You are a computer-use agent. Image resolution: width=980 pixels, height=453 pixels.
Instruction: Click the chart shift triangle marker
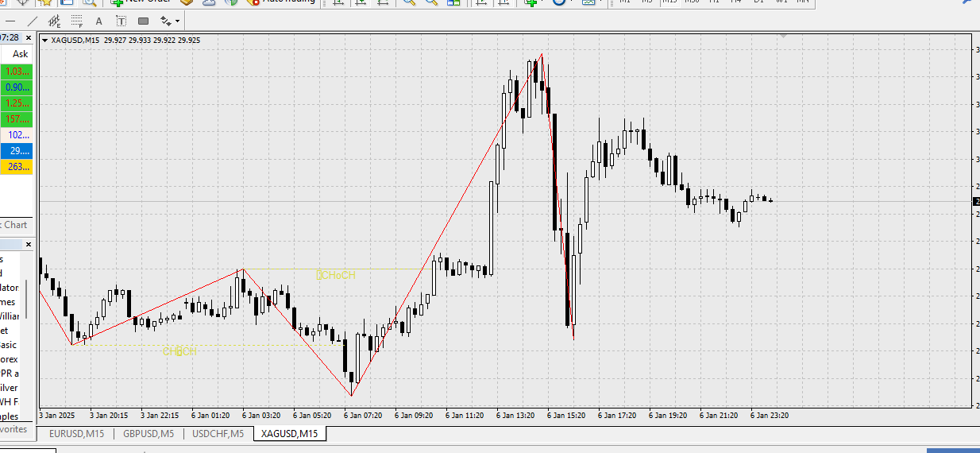pos(784,37)
